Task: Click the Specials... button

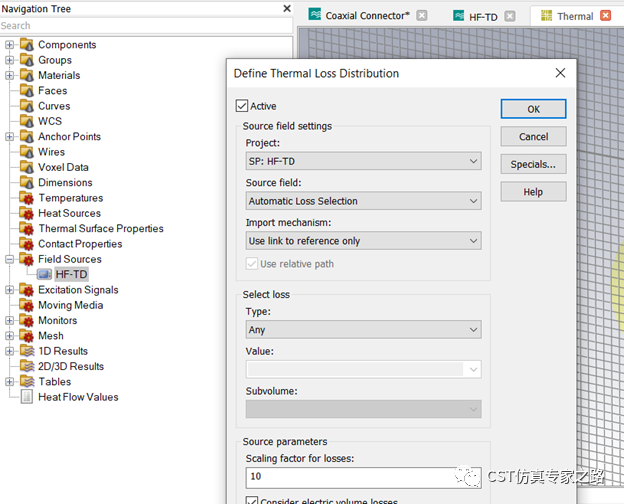Action: coord(533,164)
